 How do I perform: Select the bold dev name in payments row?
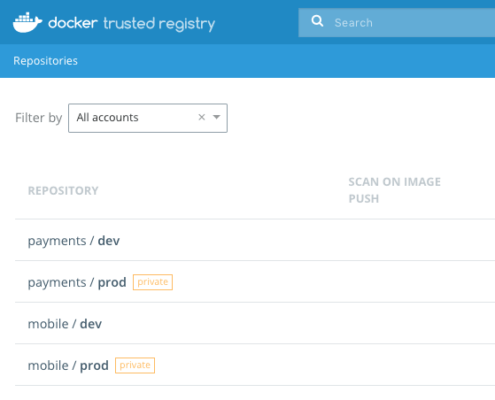pos(109,241)
